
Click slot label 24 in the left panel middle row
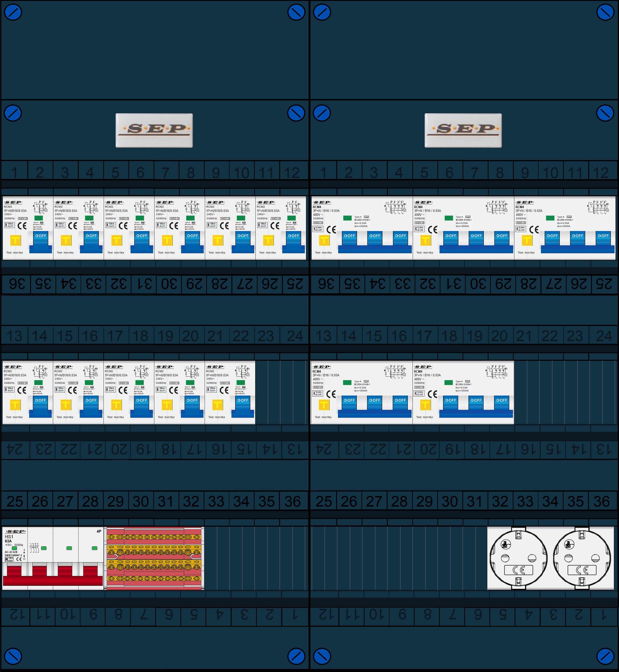pyautogui.click(x=295, y=336)
